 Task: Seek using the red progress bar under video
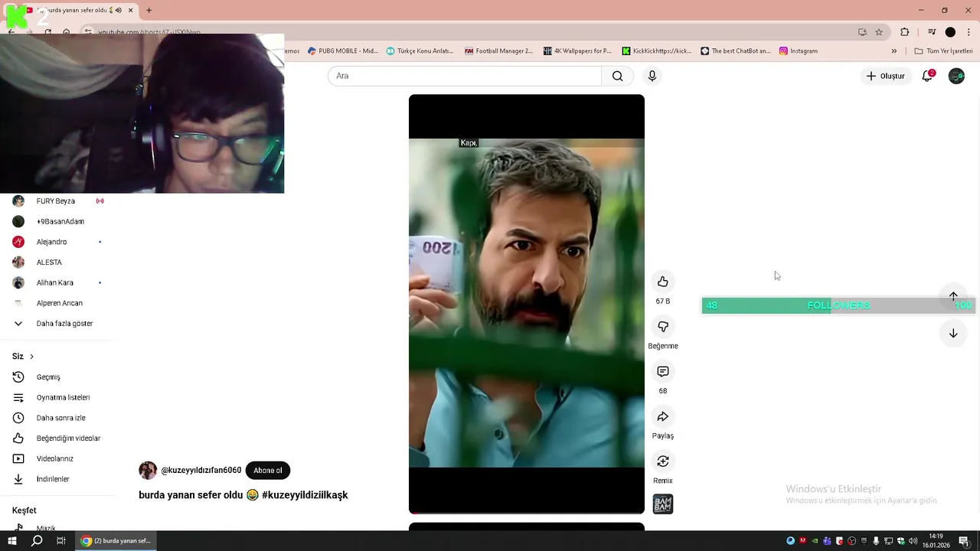527,512
